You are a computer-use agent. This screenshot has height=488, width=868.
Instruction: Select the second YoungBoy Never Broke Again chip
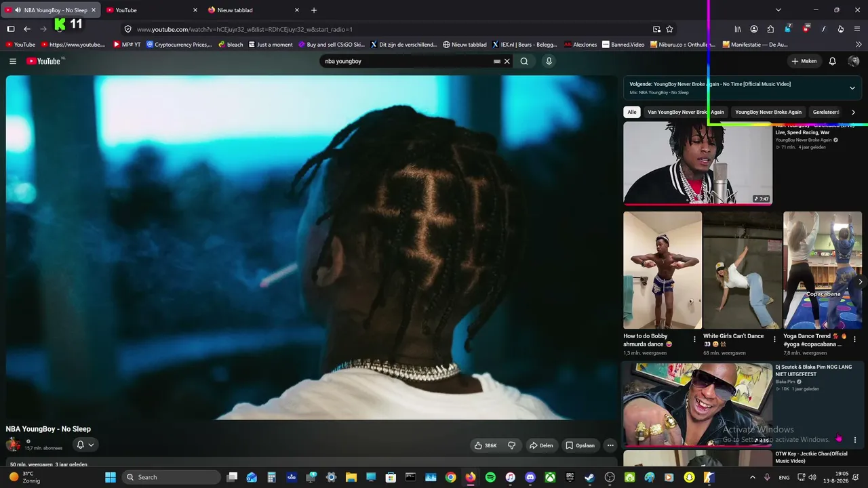point(768,112)
